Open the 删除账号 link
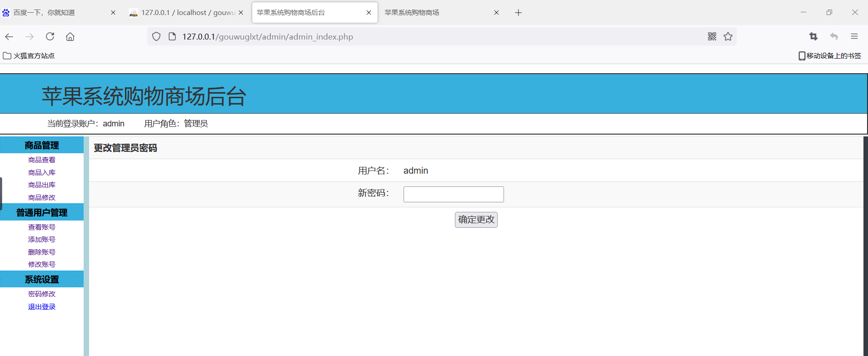The height and width of the screenshot is (356, 868). pos(42,252)
